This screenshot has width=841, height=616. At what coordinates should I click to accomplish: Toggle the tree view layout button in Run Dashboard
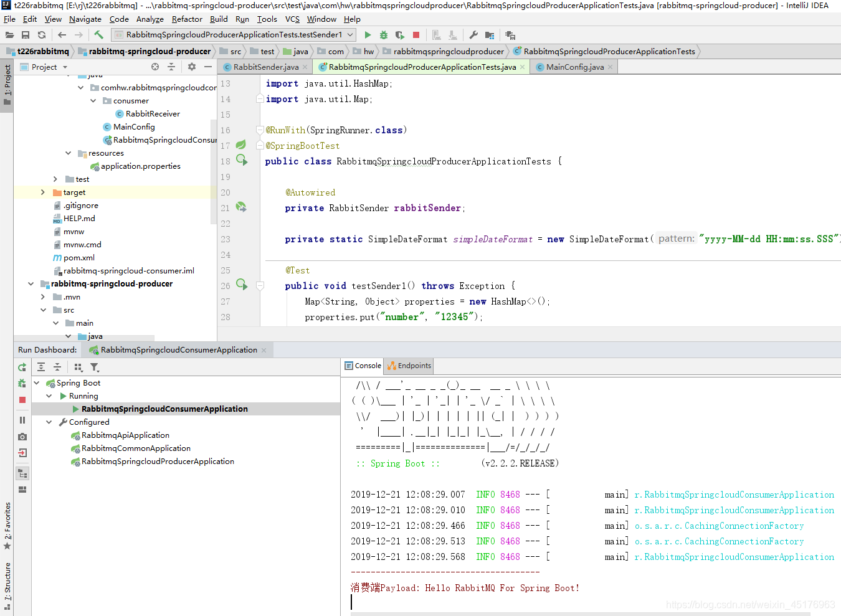[22, 473]
